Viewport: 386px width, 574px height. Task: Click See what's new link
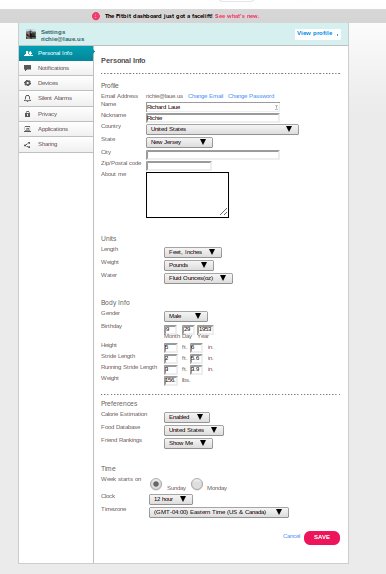tap(237, 16)
